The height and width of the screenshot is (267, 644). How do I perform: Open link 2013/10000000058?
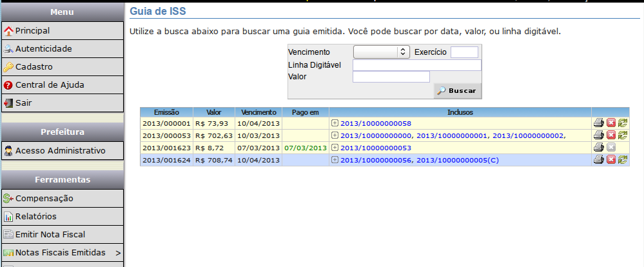pos(376,123)
